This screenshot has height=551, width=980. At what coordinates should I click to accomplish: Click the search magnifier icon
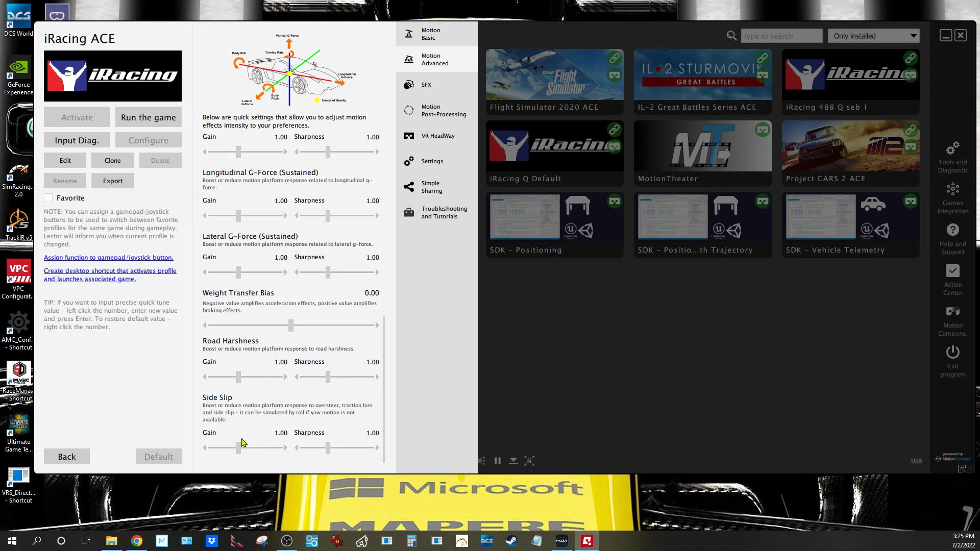click(x=731, y=36)
